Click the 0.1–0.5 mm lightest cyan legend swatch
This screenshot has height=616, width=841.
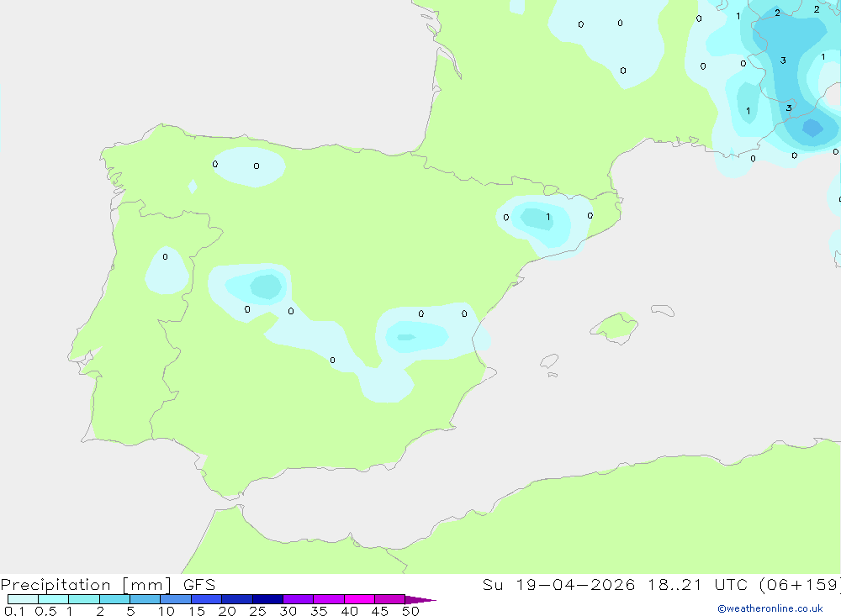click(x=23, y=599)
